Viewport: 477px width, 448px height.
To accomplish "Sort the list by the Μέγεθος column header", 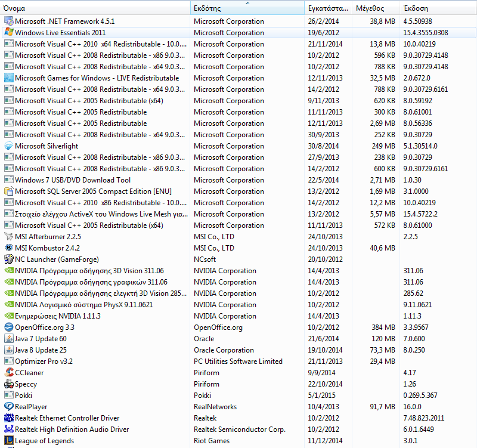I will point(376,8).
